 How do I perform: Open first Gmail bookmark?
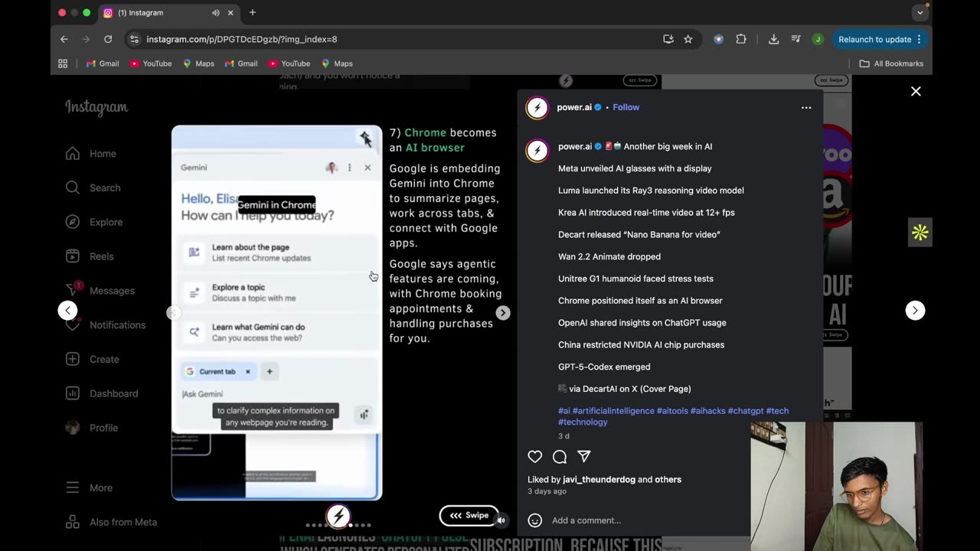pyautogui.click(x=103, y=64)
